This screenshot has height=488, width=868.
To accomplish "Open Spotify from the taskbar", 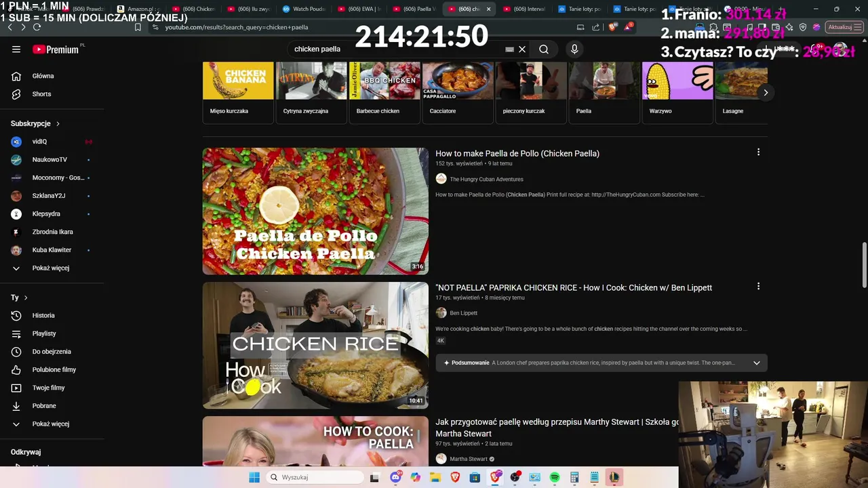I will pos(554,477).
